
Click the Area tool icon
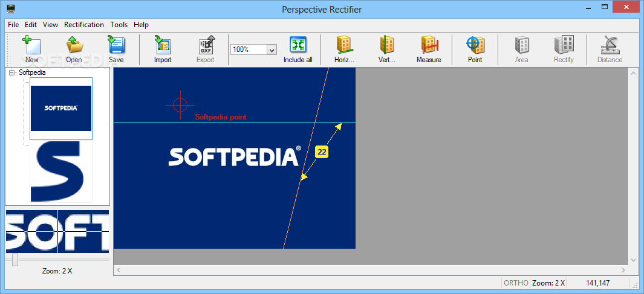tap(522, 50)
